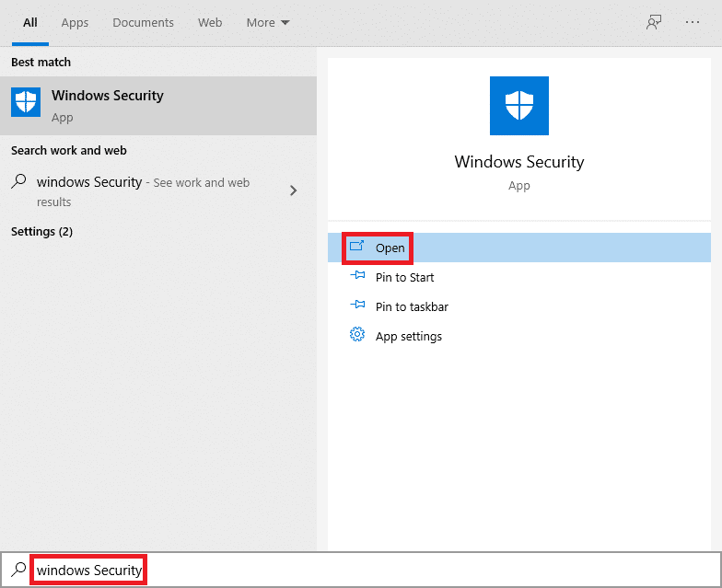This screenshot has width=722, height=588.
Task: Click the Open action icon
Action: pos(357,248)
